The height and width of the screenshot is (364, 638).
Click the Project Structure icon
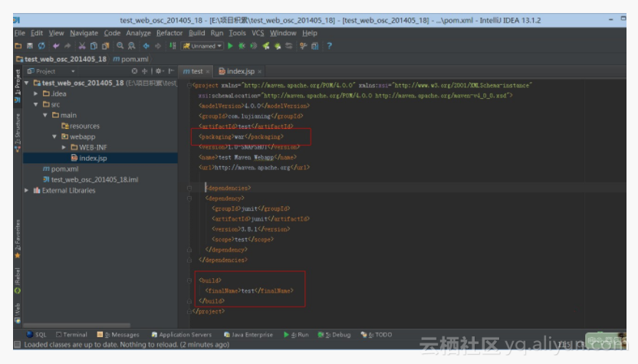(315, 46)
